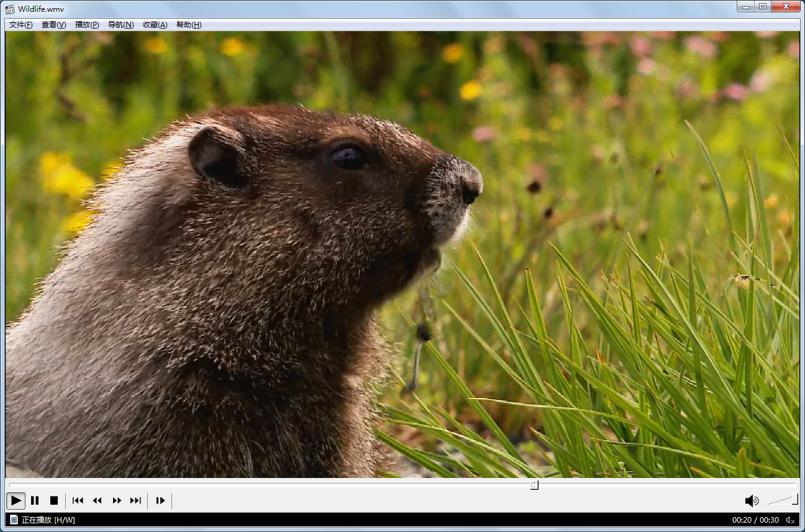The width and height of the screenshot is (805, 532).
Task: Skip to next track icon
Action: (135, 500)
